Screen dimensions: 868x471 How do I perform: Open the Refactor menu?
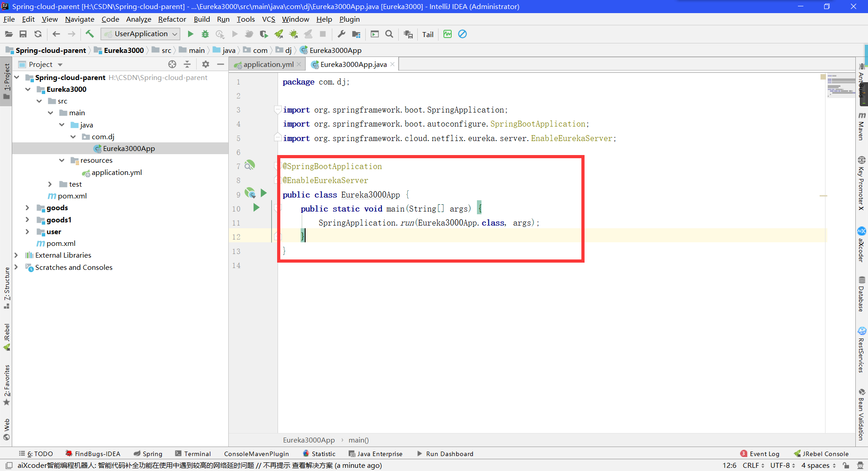tap(172, 19)
